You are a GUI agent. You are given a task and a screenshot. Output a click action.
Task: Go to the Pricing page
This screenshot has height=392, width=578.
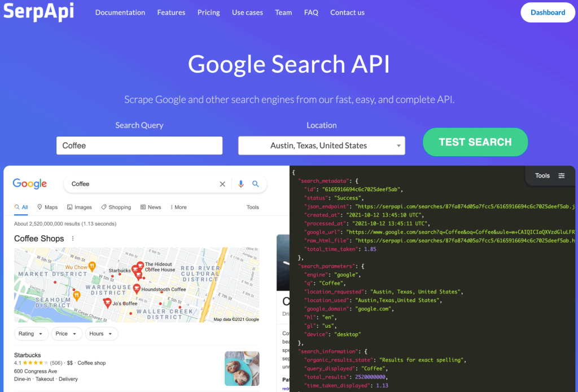[x=209, y=12]
